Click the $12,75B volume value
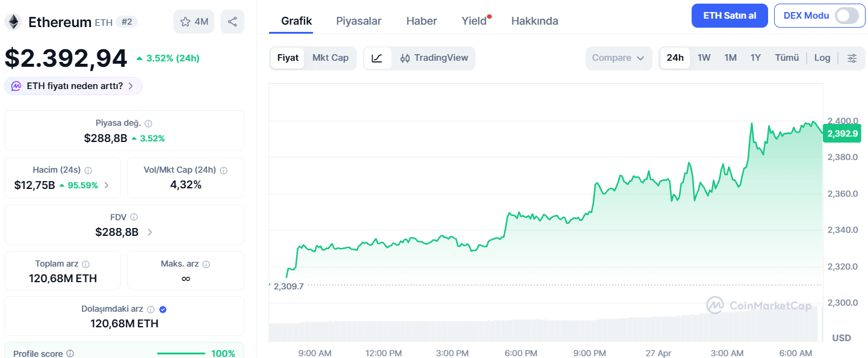 34,185
